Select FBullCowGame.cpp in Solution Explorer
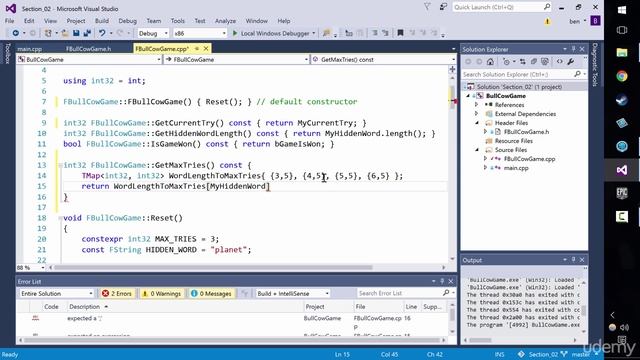The image size is (640, 360). click(529, 159)
